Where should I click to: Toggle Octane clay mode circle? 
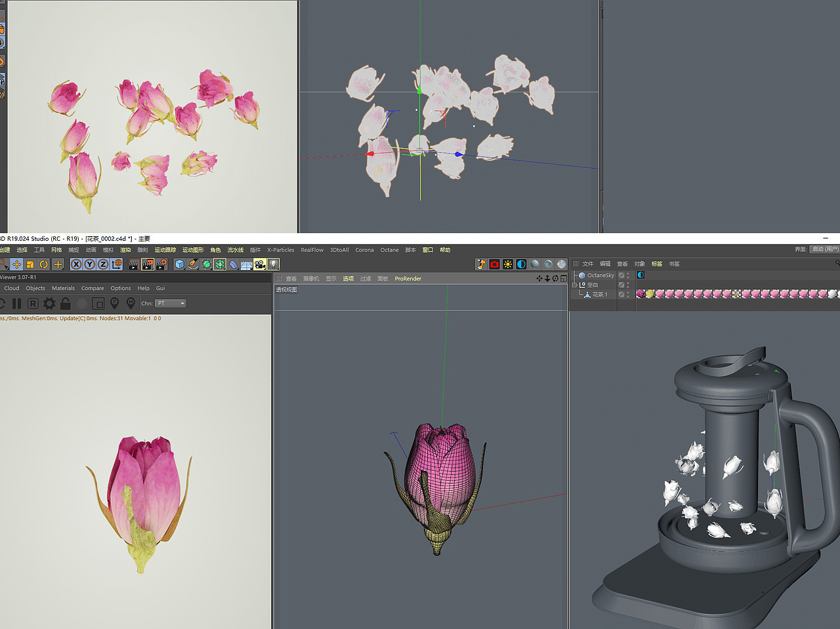tap(81, 304)
